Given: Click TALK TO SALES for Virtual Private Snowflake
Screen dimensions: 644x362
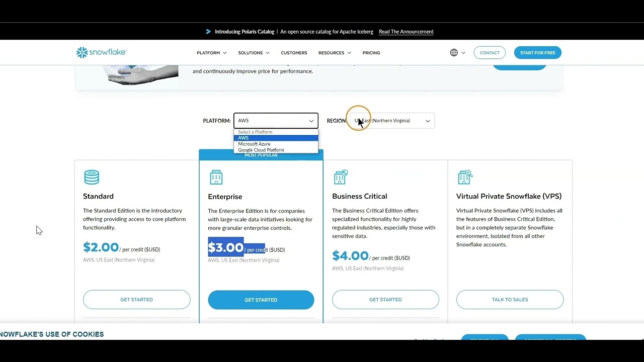Looking at the screenshot, I should 510,300.
